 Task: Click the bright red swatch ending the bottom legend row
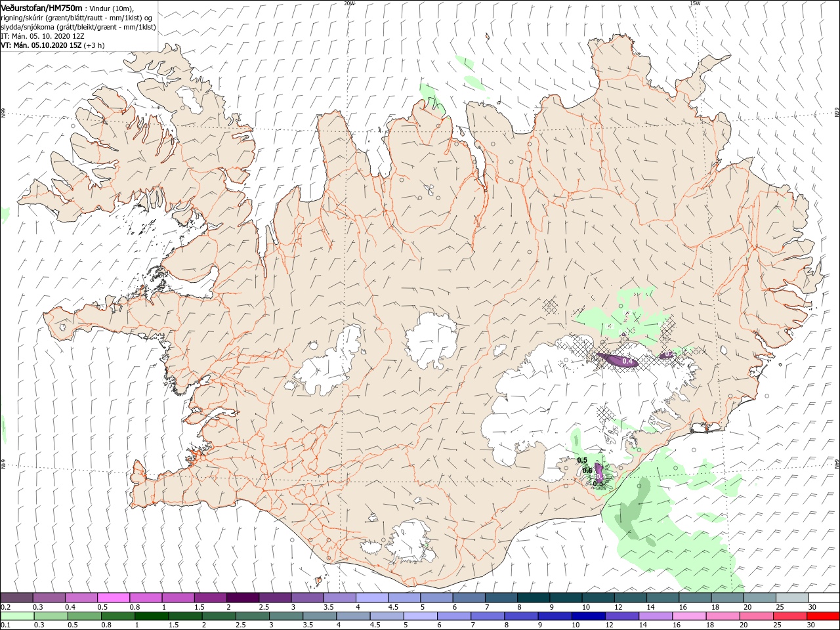[823, 616]
